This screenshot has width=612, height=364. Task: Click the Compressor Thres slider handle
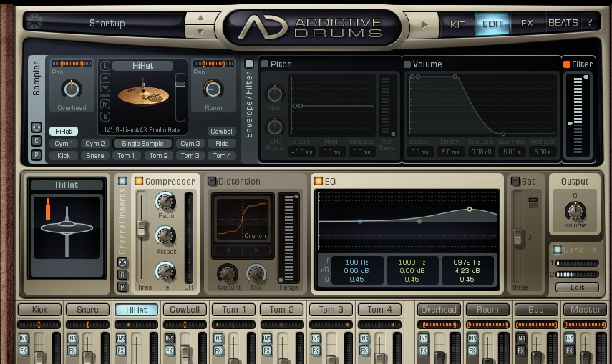point(142,228)
